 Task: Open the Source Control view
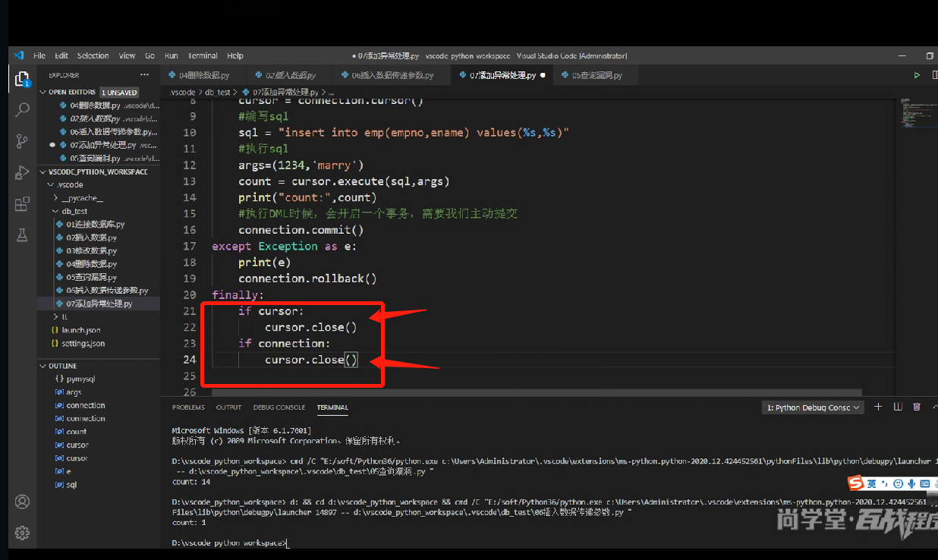pyautogui.click(x=22, y=141)
